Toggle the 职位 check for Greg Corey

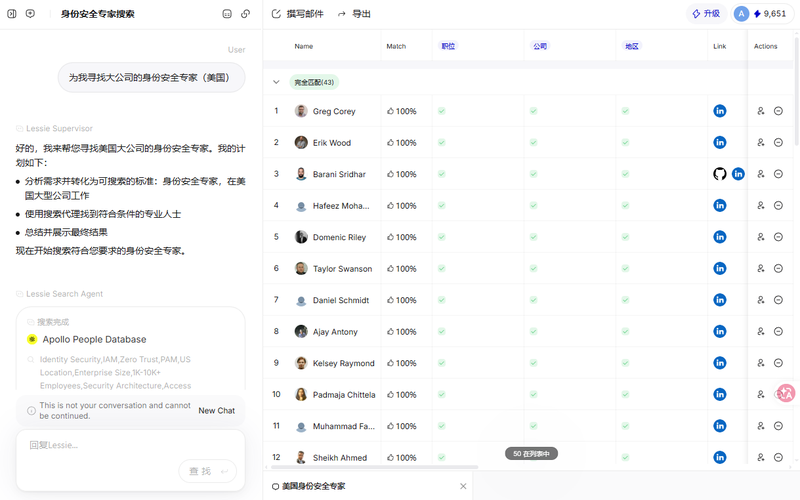(441, 111)
